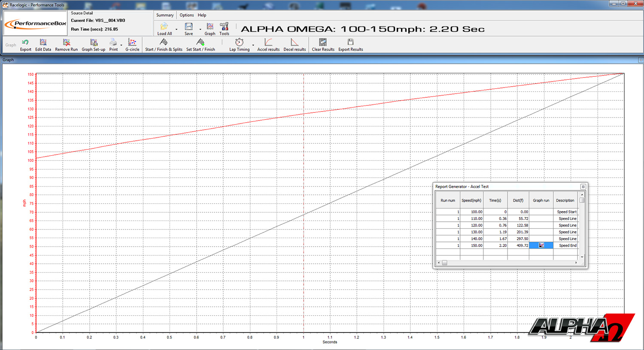Screen dimensions: 644x350
Task: Click the Export icon in the Graph toolbar
Action: coord(25,42)
